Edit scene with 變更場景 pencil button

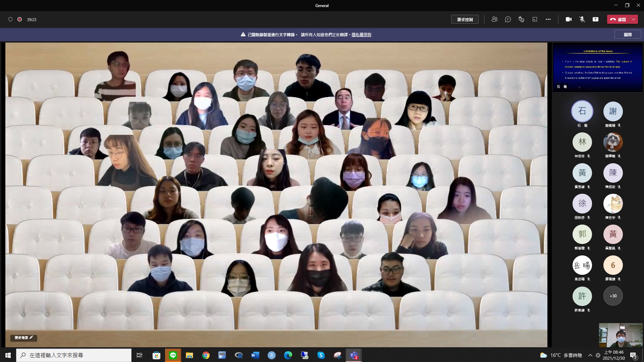pos(24,338)
